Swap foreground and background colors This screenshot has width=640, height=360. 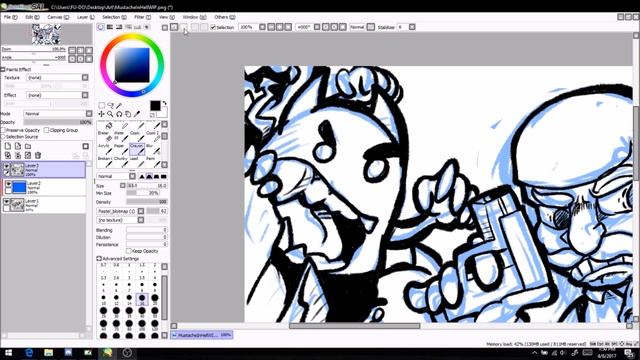pos(164,103)
